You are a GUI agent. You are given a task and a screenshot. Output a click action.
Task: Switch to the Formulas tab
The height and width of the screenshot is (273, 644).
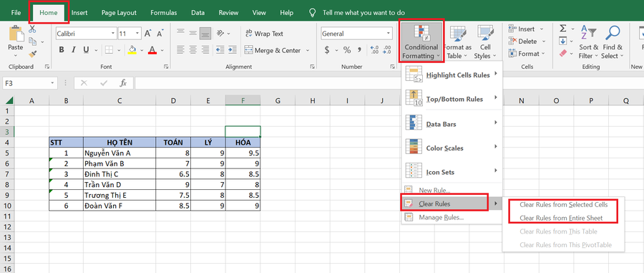click(x=163, y=13)
